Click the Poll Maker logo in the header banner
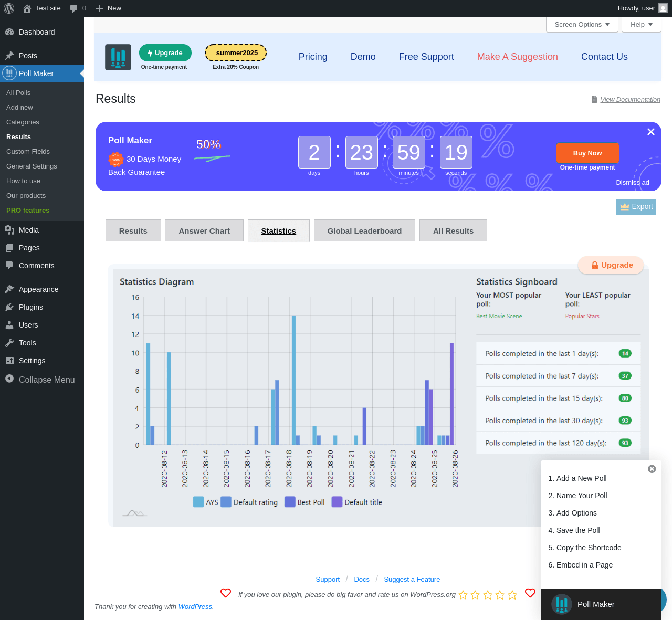 pos(118,57)
